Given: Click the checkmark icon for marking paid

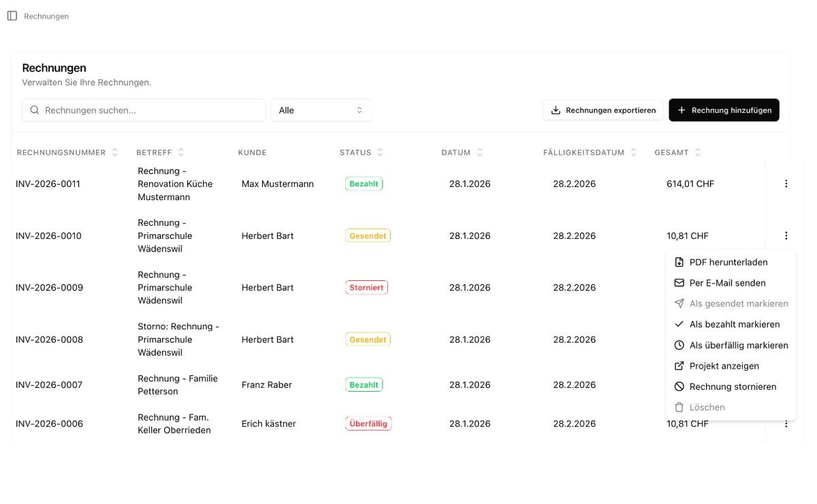Looking at the screenshot, I should pyautogui.click(x=679, y=324).
